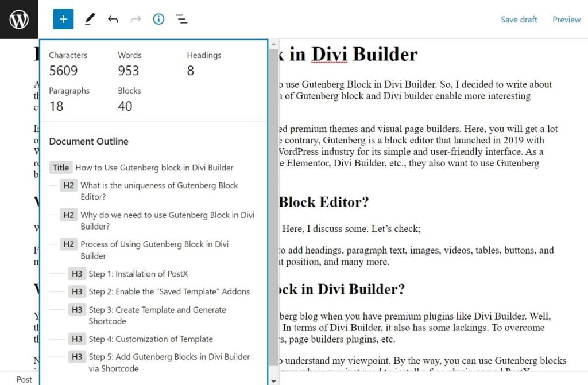Click the 'ck in Divi Builder?' editor heading

[x=342, y=289]
